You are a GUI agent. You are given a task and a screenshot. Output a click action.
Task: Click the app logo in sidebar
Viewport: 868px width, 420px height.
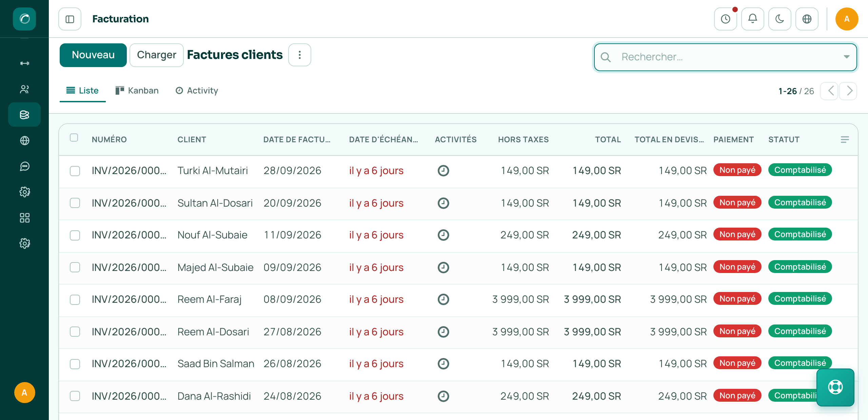24,19
